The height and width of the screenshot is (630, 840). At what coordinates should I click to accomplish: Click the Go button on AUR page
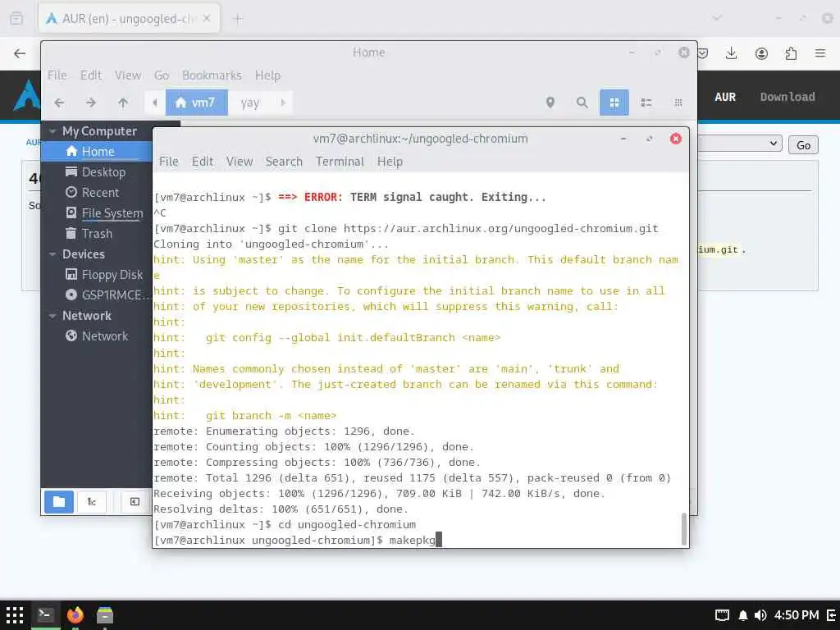803,145
